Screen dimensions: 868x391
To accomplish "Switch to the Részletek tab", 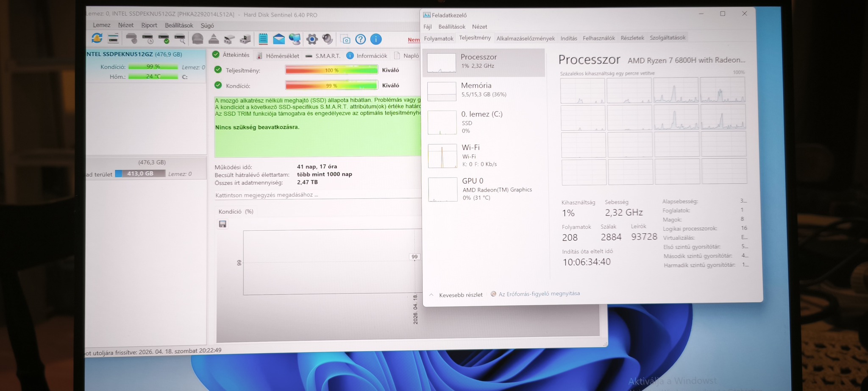I will click(x=632, y=38).
